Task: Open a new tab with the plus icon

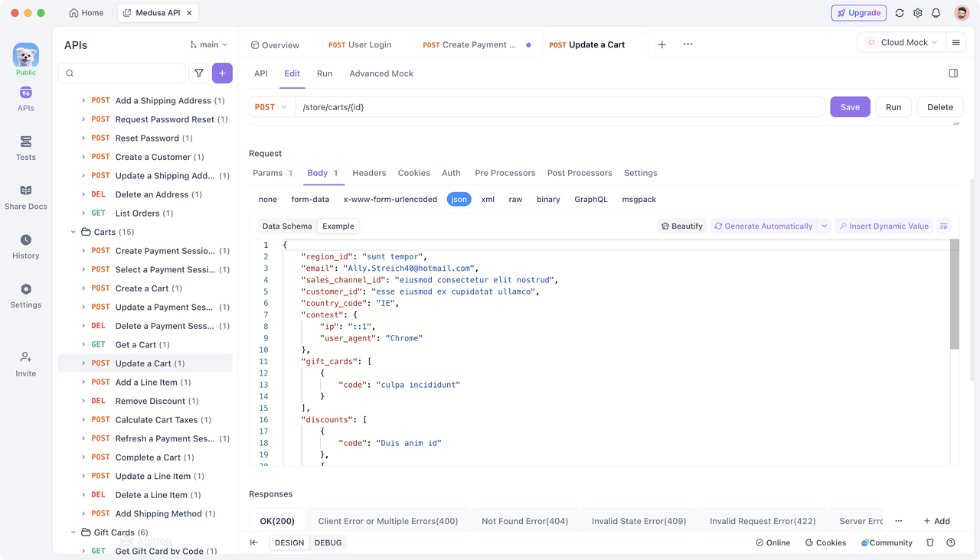Action: click(x=662, y=44)
